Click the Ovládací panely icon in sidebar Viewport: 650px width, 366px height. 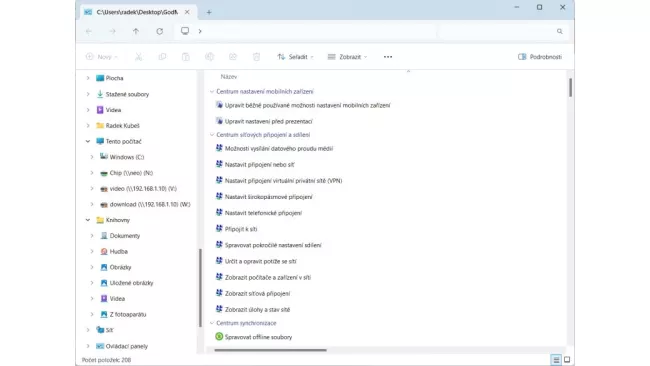coord(100,346)
